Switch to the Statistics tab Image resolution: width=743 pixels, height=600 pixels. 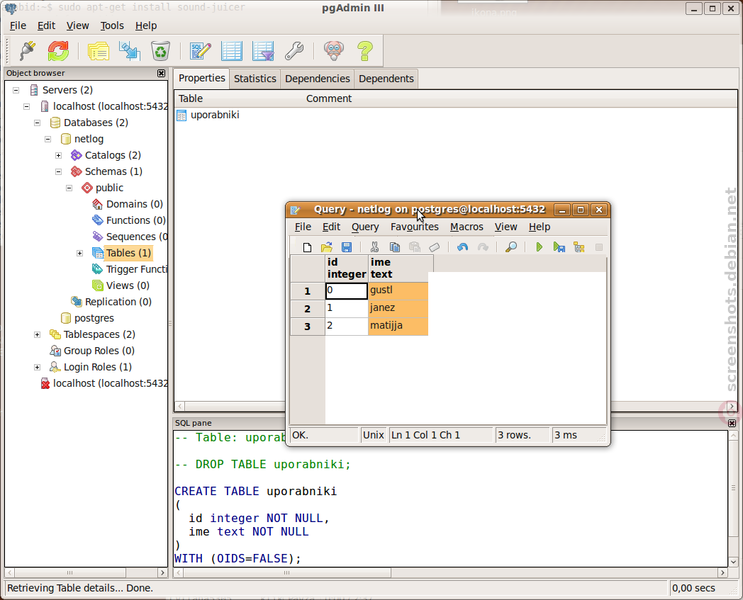coord(255,79)
